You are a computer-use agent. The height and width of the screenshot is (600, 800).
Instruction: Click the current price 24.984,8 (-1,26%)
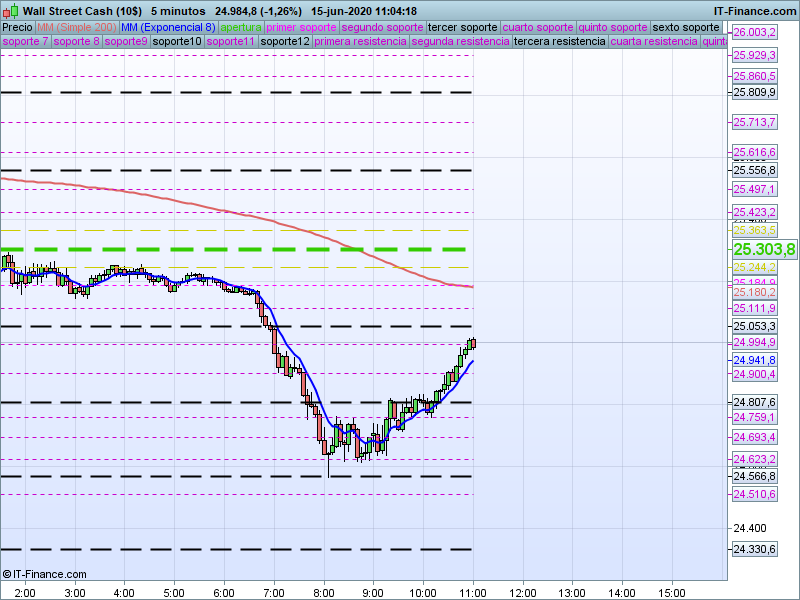[258, 11]
